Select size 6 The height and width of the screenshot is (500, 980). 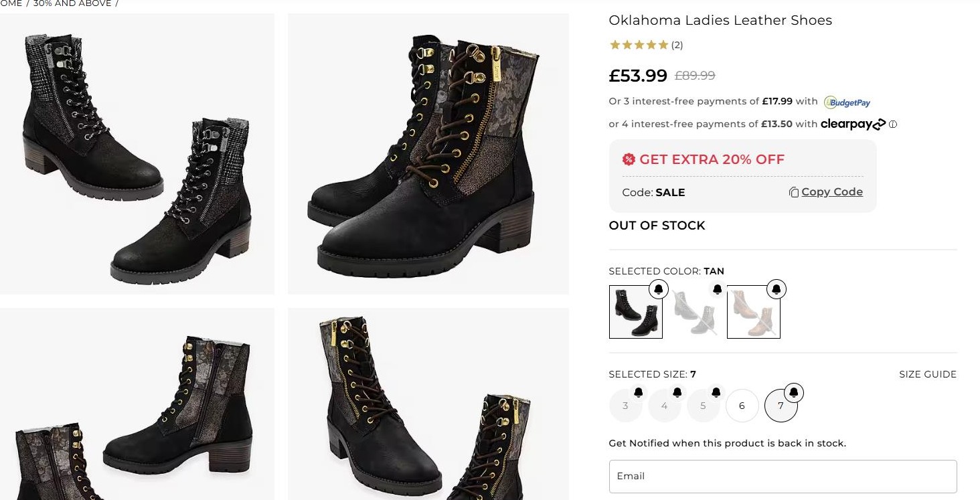pos(742,406)
